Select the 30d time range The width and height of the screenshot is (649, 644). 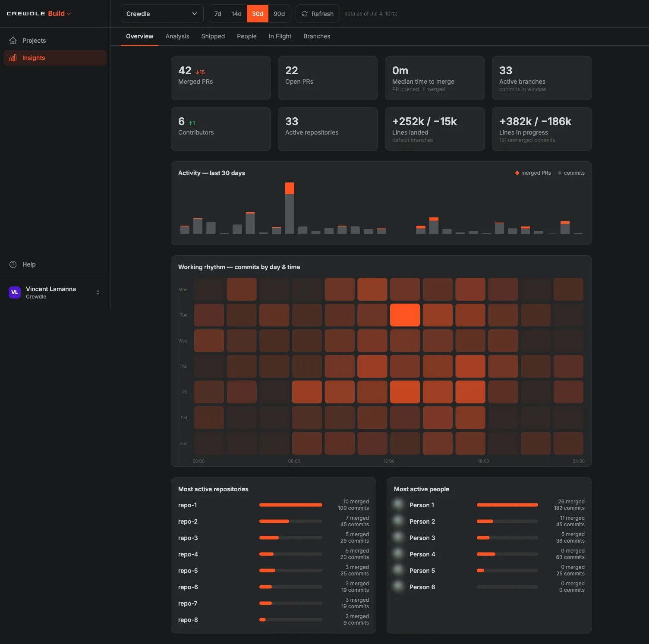point(258,14)
